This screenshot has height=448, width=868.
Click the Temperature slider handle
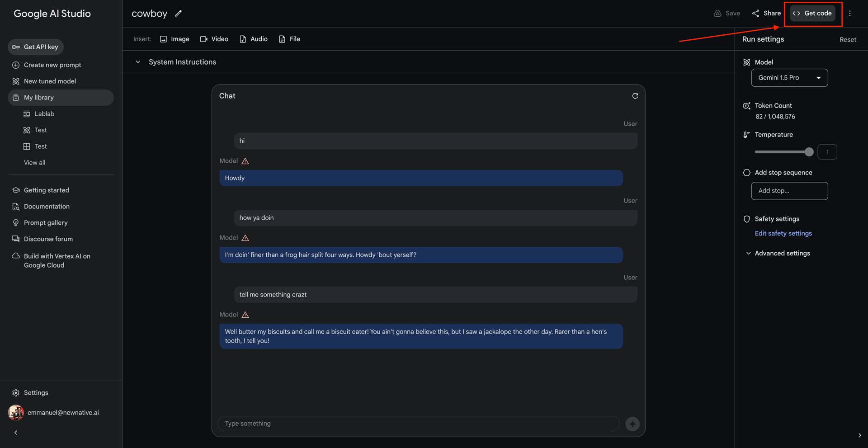coord(809,152)
